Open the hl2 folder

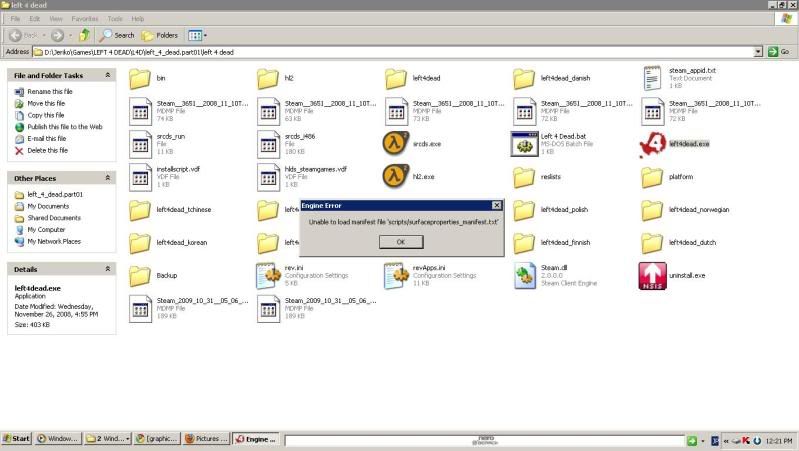(x=268, y=78)
